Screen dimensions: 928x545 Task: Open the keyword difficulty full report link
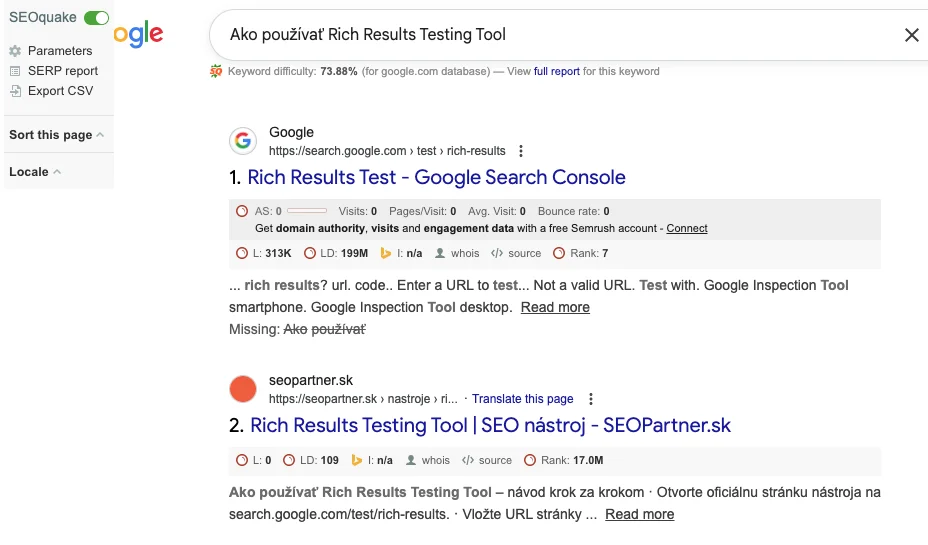556,72
